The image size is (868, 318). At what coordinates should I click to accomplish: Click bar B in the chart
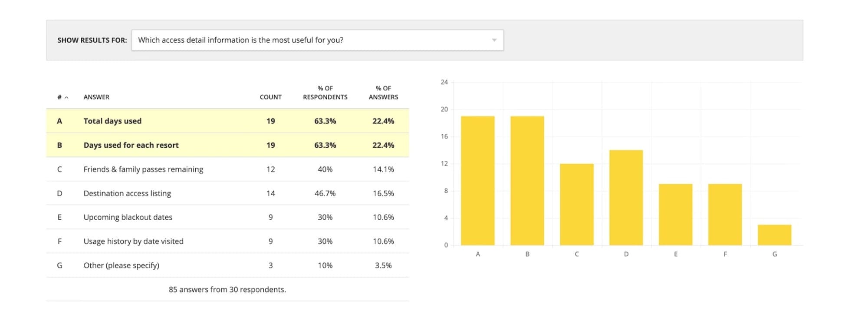coord(527,180)
